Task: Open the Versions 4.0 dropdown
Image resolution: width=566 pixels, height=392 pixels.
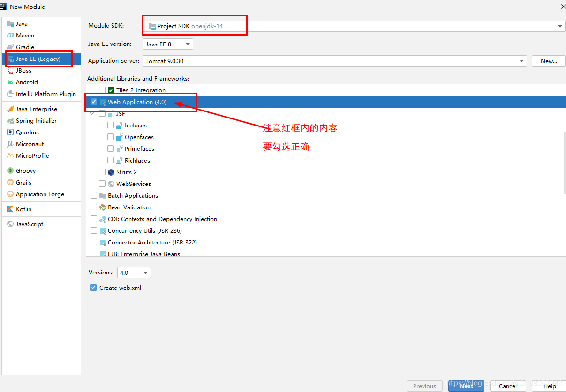Action: [x=134, y=273]
